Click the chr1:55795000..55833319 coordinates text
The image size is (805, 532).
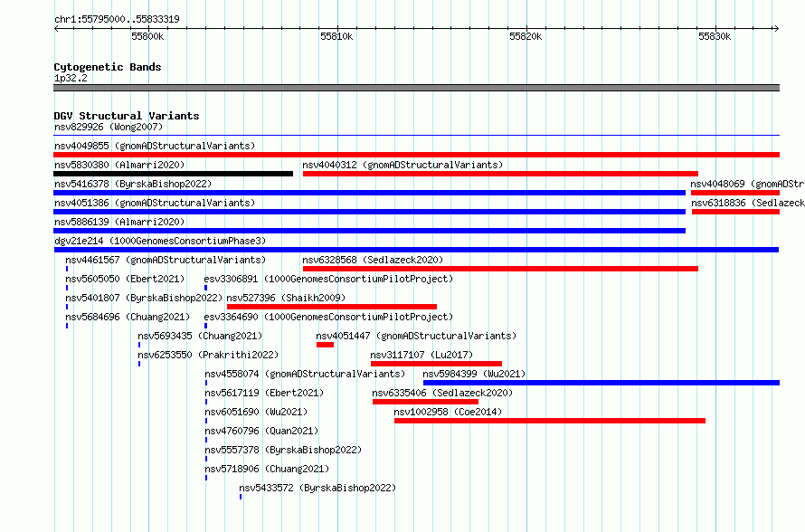[x=117, y=19]
